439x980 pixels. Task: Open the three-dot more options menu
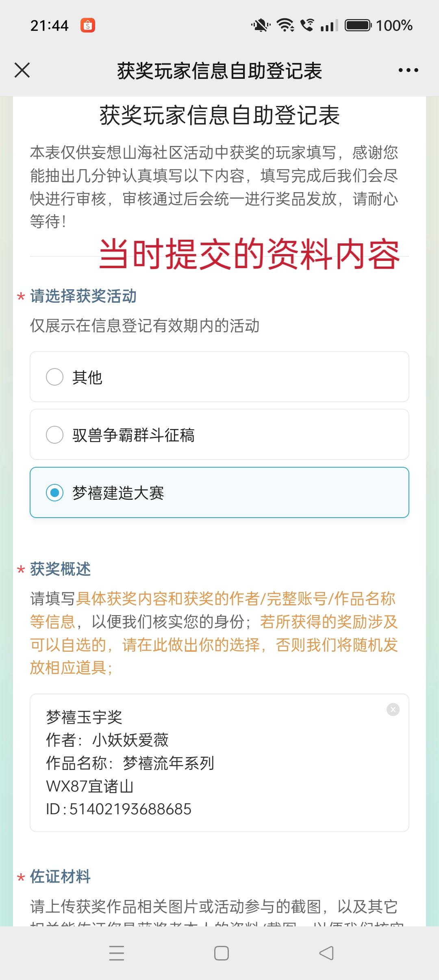(408, 70)
